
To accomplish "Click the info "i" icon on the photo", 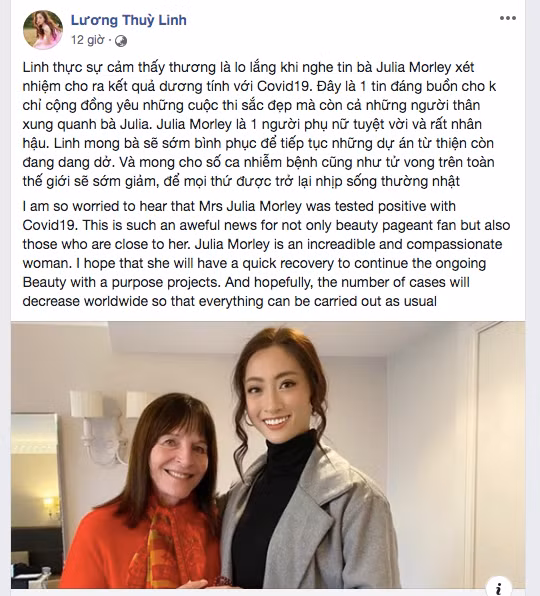I will point(499,587).
